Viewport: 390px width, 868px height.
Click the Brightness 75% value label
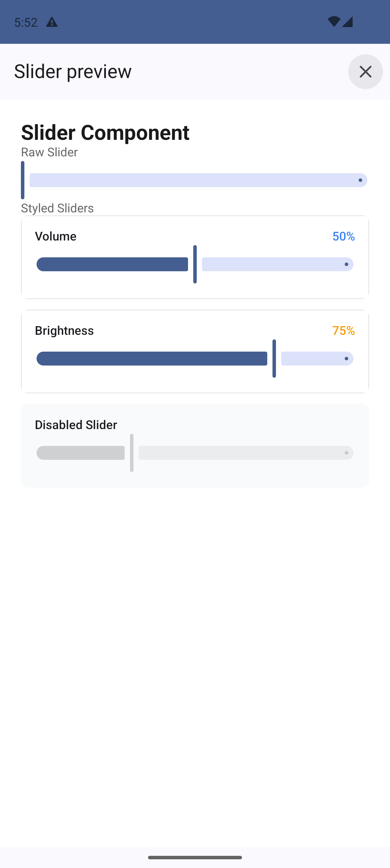(x=343, y=330)
